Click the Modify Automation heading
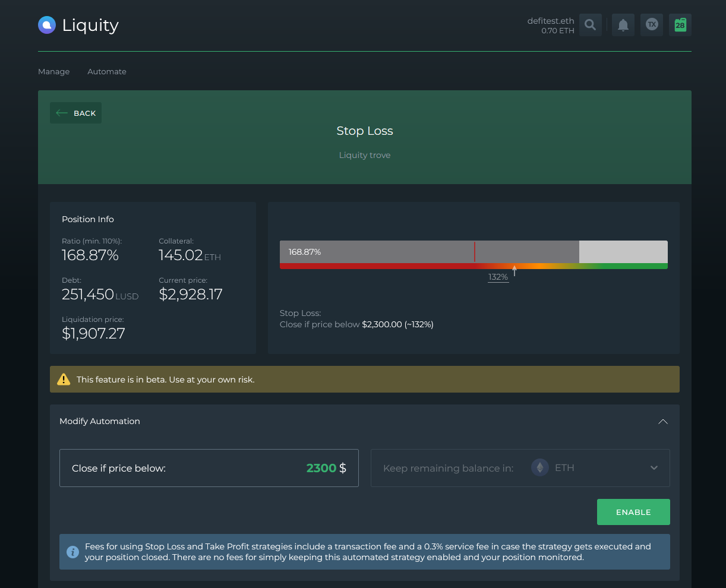 (100, 421)
